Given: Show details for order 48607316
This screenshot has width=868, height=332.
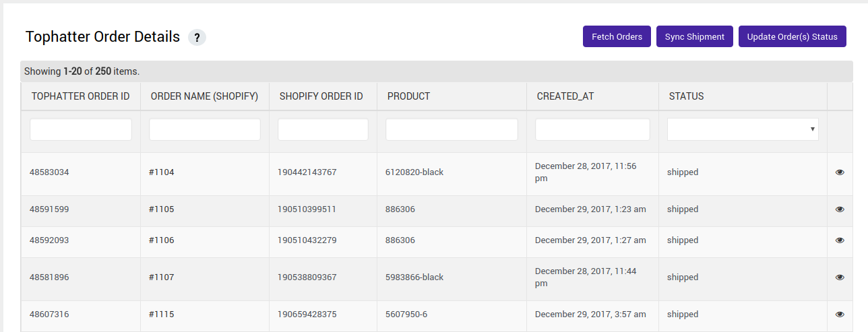Looking at the screenshot, I should point(840,314).
